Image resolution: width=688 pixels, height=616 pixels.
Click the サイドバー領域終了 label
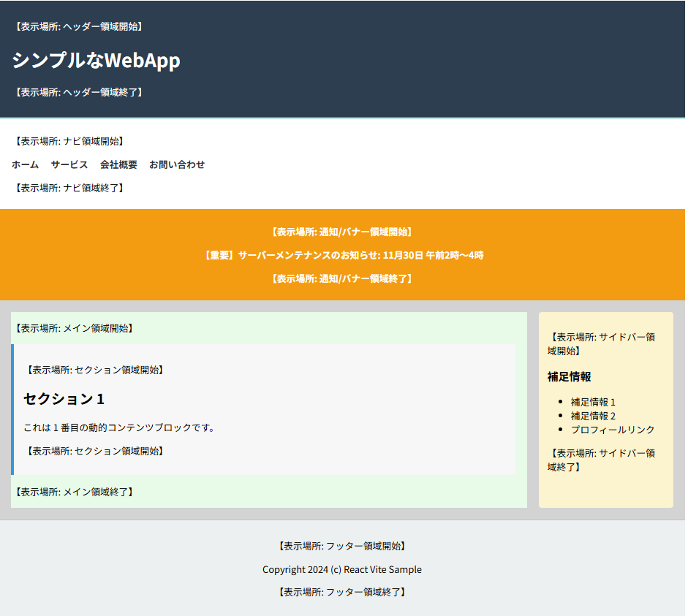coord(601,460)
